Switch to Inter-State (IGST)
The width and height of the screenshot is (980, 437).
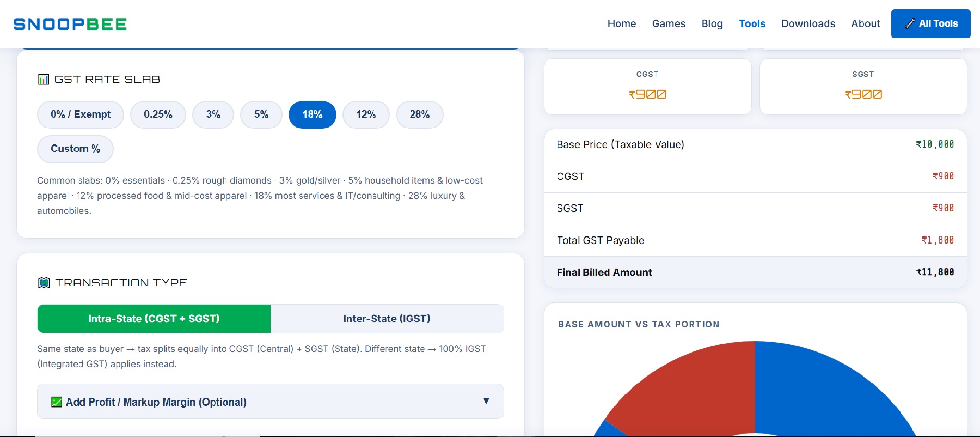click(387, 319)
